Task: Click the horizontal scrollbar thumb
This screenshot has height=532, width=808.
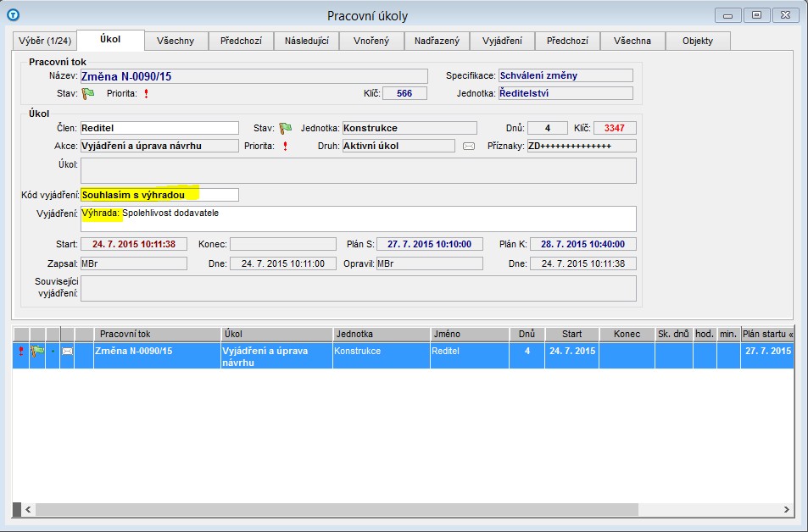Action: (337, 509)
